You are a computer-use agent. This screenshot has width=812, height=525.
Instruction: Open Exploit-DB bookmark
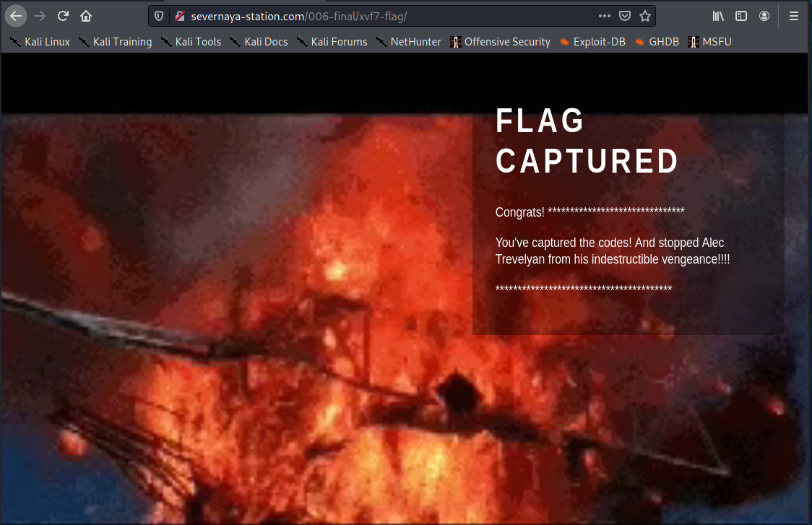click(x=592, y=42)
